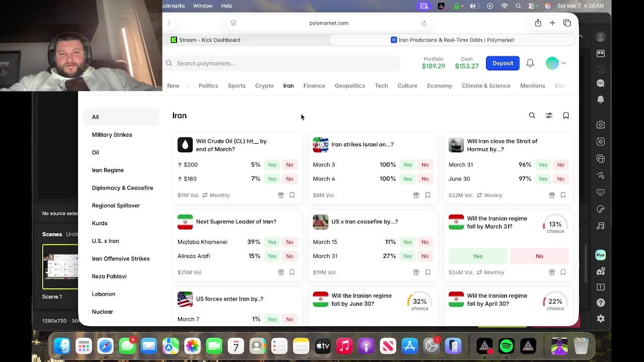Click the blue Deposit button
Image resolution: width=644 pixels, height=362 pixels.
(x=503, y=63)
